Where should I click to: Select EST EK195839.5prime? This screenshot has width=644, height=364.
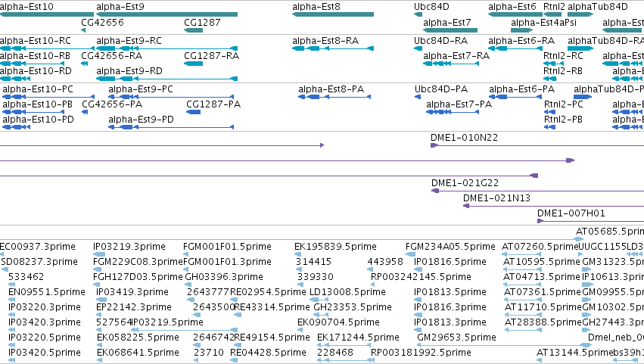point(335,247)
